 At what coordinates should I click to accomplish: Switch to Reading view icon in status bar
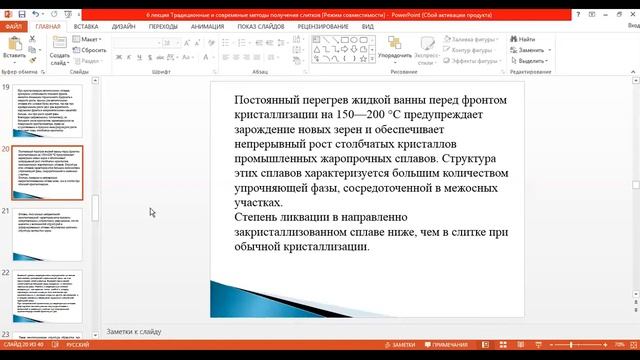click(520, 345)
